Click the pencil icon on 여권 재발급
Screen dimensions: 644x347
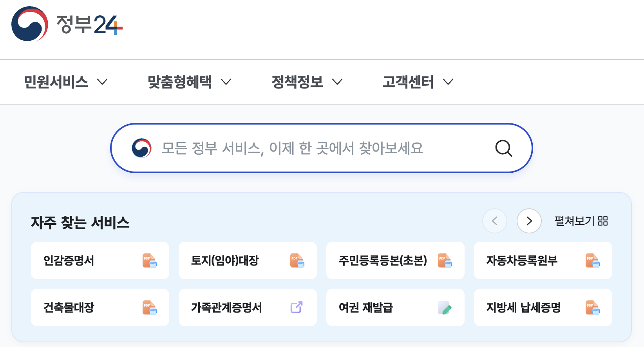pos(445,307)
